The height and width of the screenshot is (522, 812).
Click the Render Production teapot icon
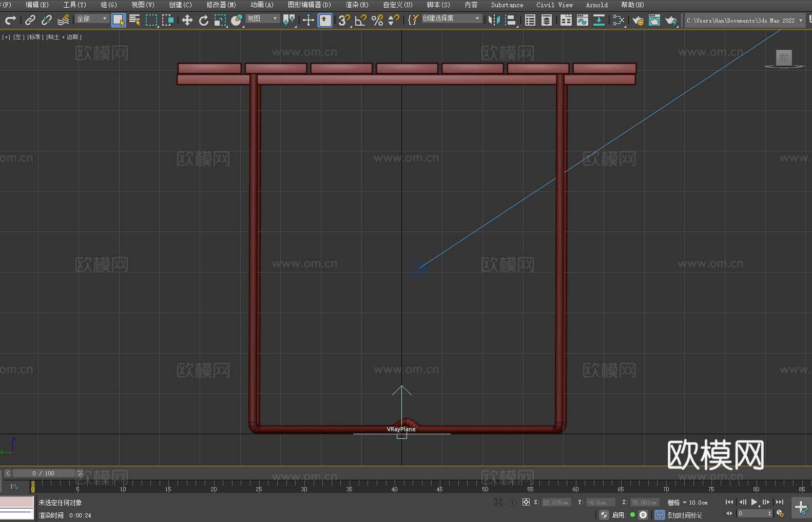tap(671, 20)
